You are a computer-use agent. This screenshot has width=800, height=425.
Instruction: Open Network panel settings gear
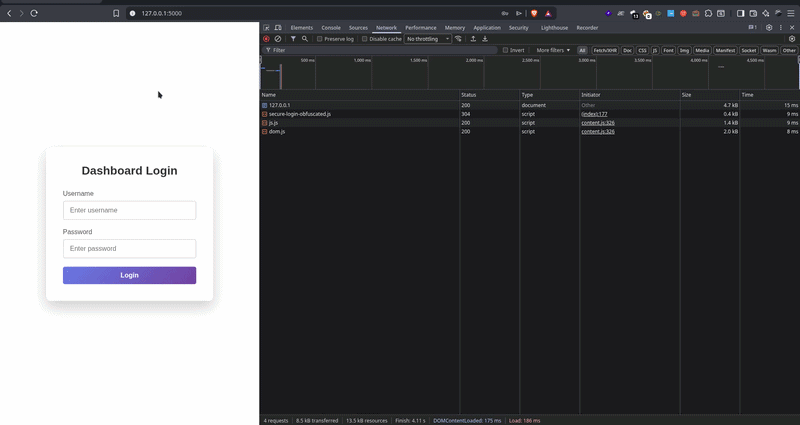click(x=792, y=39)
